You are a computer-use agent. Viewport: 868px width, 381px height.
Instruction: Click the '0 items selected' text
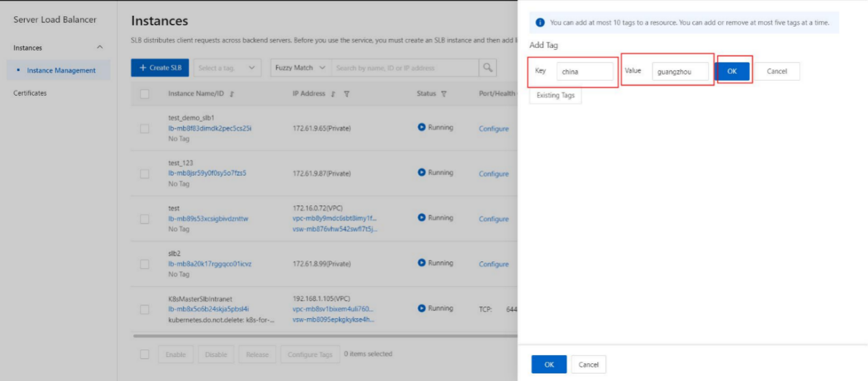click(368, 354)
